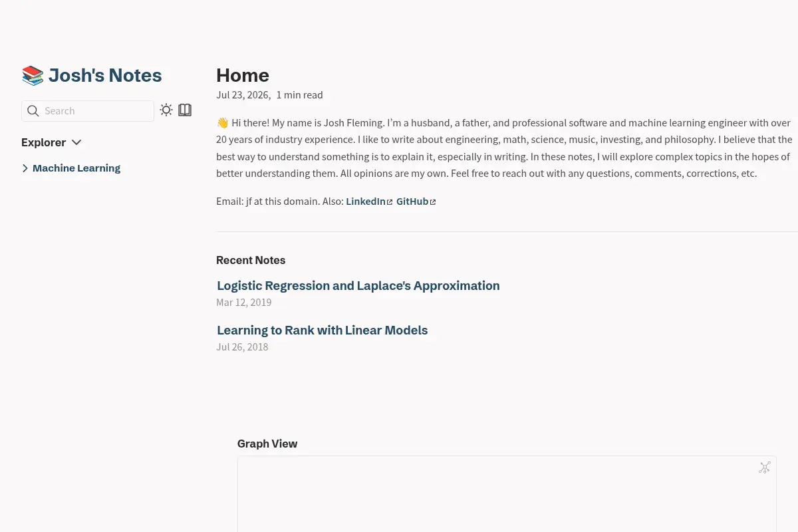The width and height of the screenshot is (798, 532).
Task: Open Logistic Regression and Laplace's Approximation note
Action: click(x=358, y=286)
